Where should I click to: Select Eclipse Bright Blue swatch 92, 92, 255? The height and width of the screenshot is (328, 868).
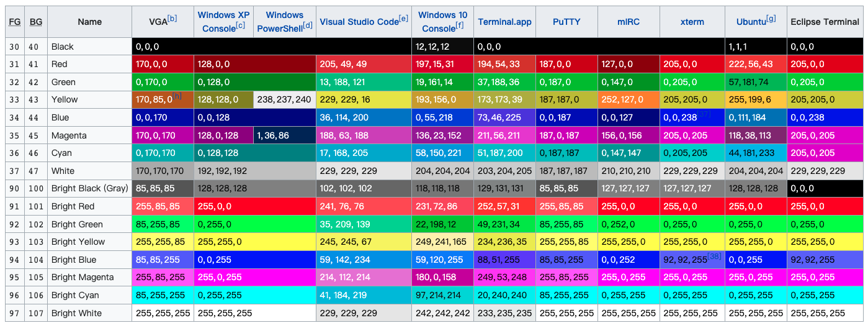coord(825,260)
